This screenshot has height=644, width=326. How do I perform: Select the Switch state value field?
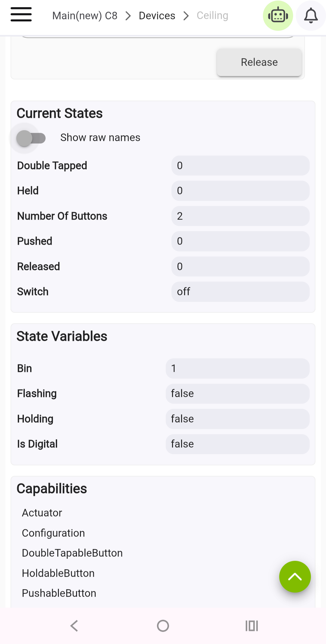tap(241, 292)
